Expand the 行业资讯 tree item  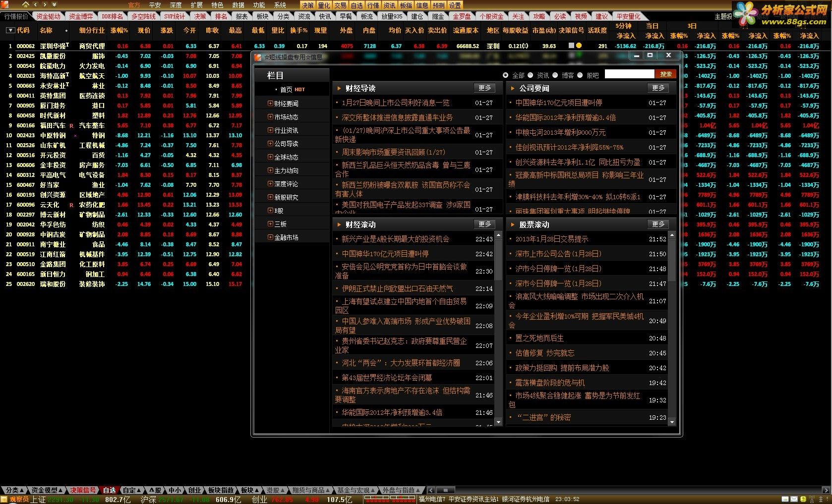coord(270,130)
